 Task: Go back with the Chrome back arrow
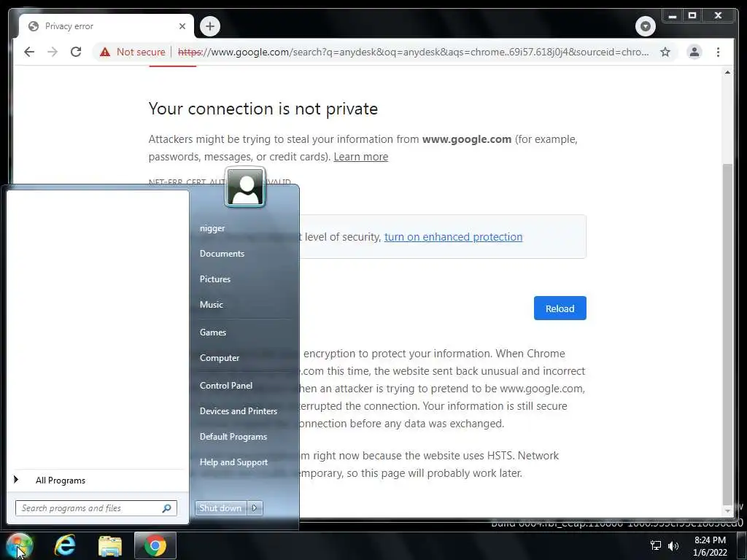(29, 52)
